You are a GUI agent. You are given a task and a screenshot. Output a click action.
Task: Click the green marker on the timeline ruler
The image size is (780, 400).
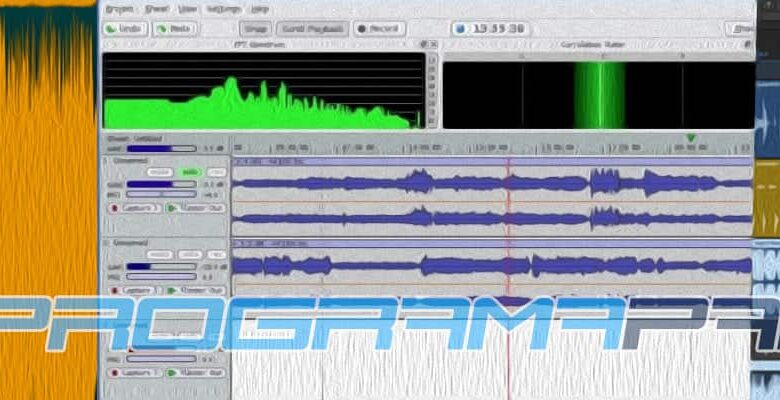(690, 138)
